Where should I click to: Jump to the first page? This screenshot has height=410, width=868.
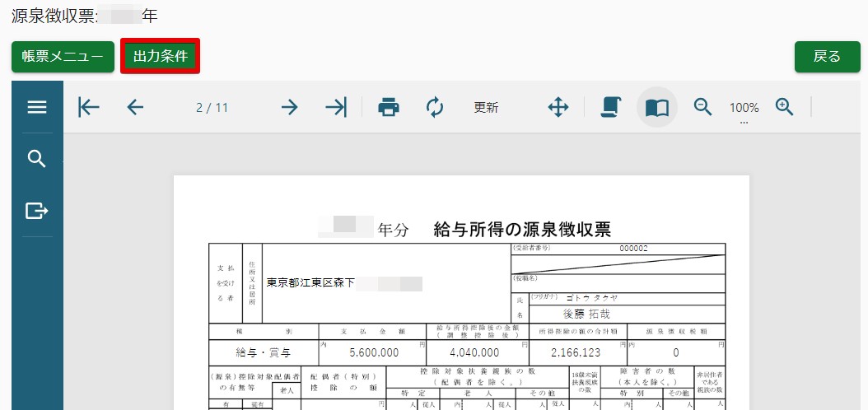point(88,107)
